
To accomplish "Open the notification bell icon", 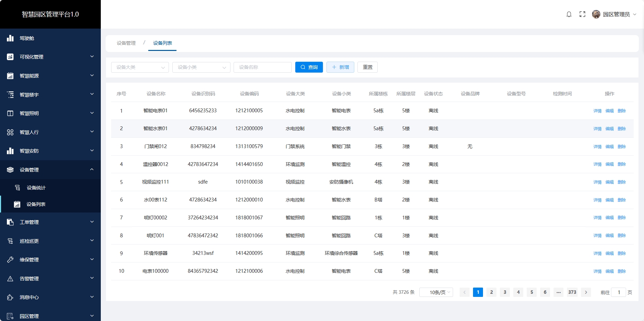I will 569,14.
